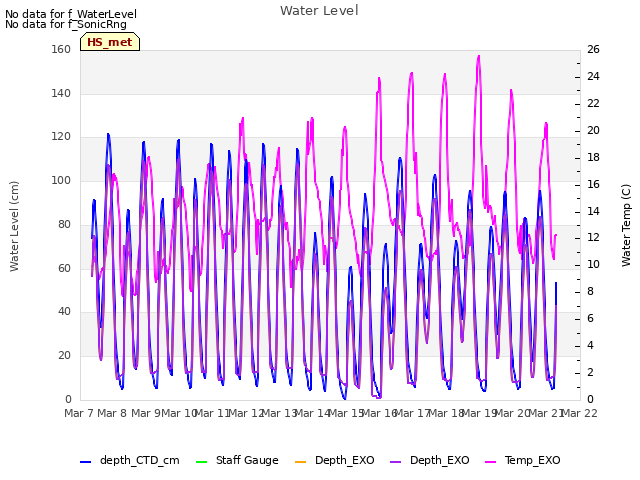The height and width of the screenshot is (480, 640).
Task: Click the 60 left axis tick label
Action: tap(64, 268)
